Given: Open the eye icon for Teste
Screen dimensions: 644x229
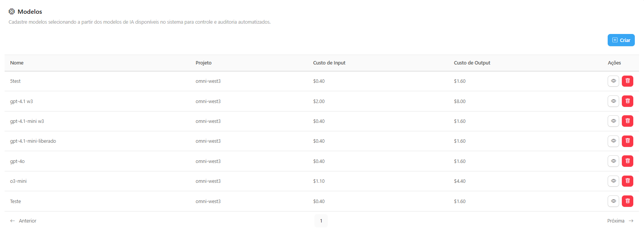Looking at the screenshot, I should 613,201.
